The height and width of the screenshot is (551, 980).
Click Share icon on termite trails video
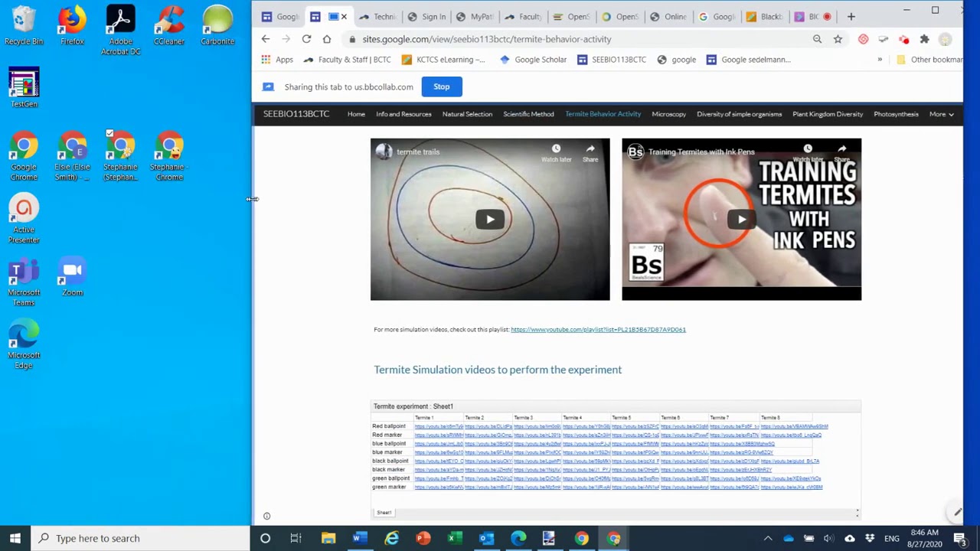coord(590,152)
